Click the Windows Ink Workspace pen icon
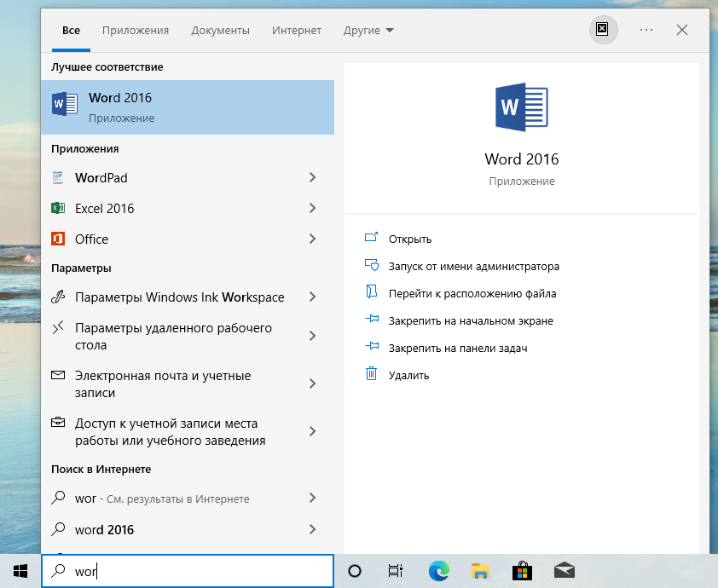 point(58,297)
